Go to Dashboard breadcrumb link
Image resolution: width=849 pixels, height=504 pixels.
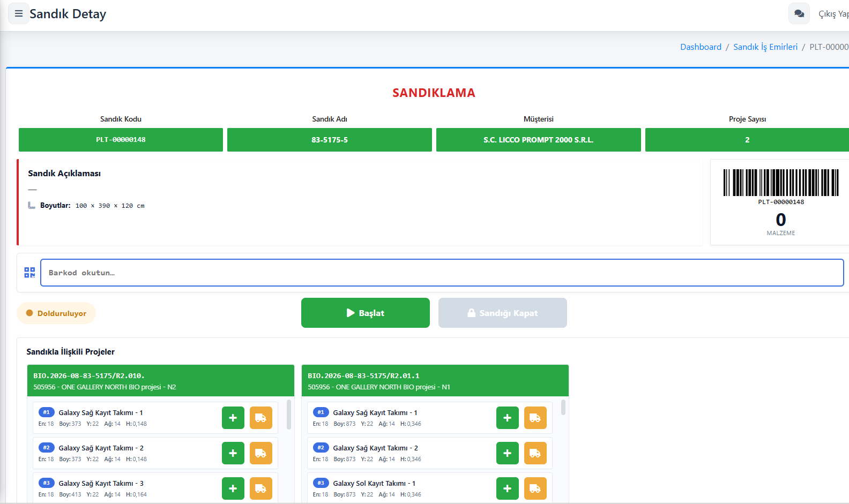coord(701,47)
